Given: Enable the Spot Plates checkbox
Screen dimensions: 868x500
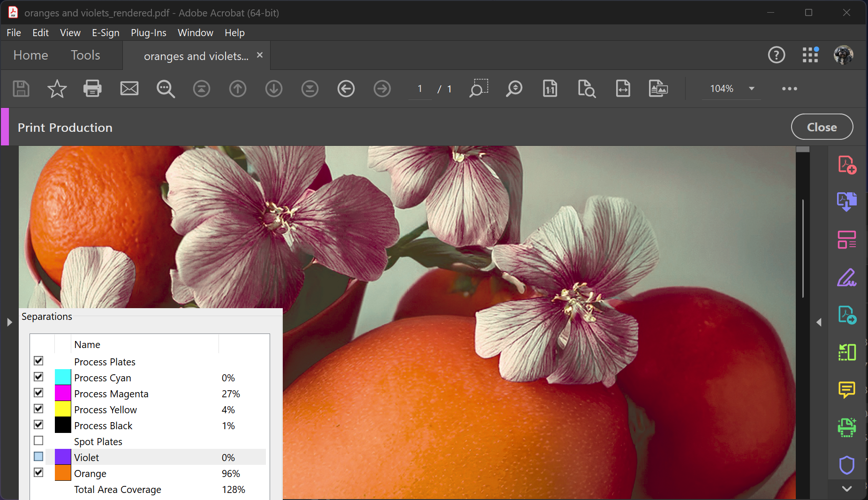Looking at the screenshot, I should point(39,440).
